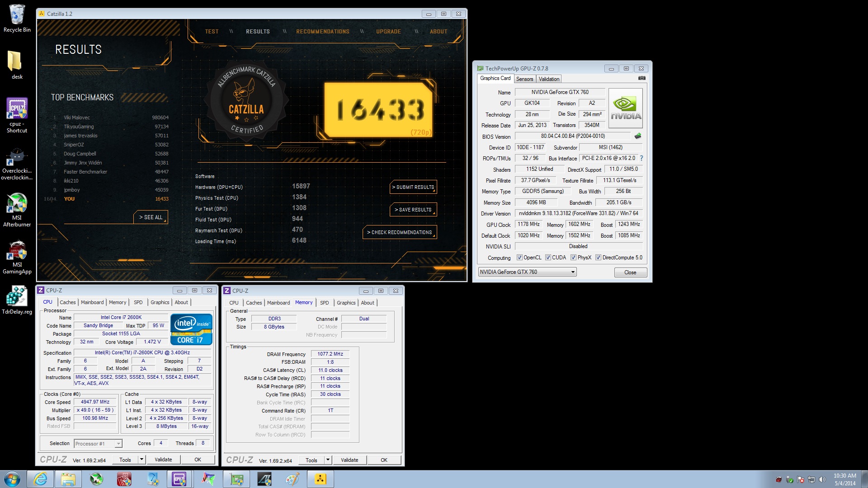This screenshot has width=868, height=488.
Task: Click the taskbar clock showing 10:30 AM
Action: click(x=844, y=479)
